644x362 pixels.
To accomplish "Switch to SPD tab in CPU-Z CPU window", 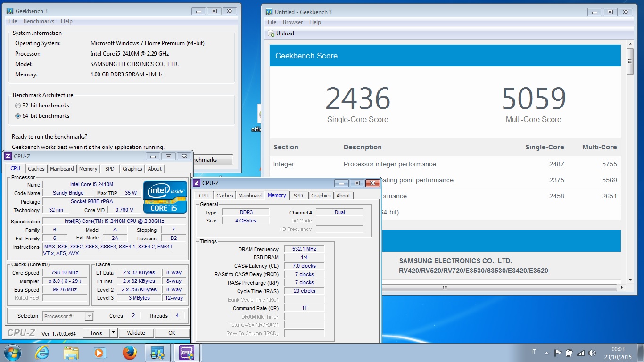I will (109, 169).
